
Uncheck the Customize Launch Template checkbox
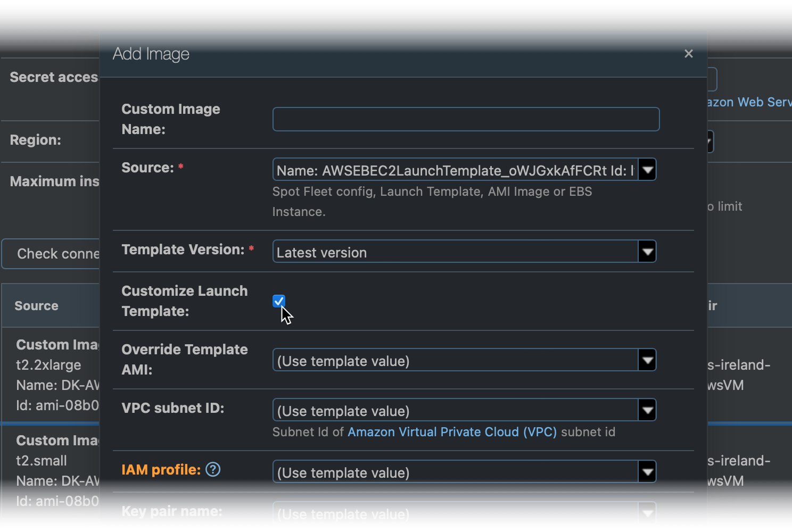pos(278,301)
